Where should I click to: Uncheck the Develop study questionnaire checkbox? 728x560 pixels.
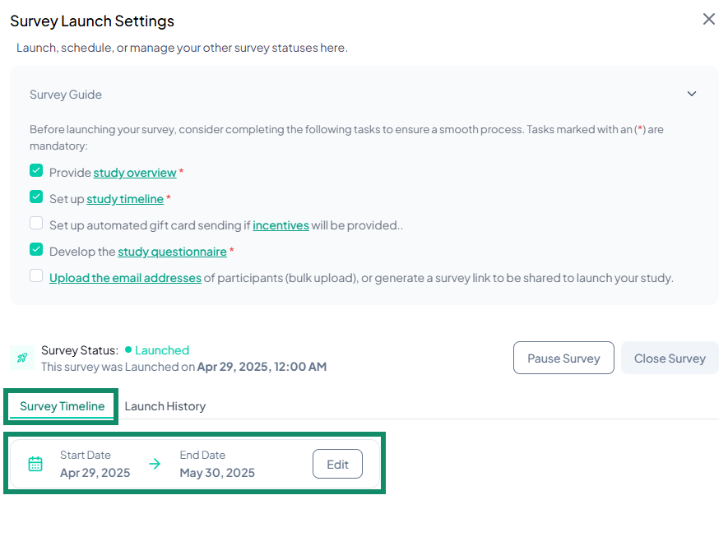[36, 250]
